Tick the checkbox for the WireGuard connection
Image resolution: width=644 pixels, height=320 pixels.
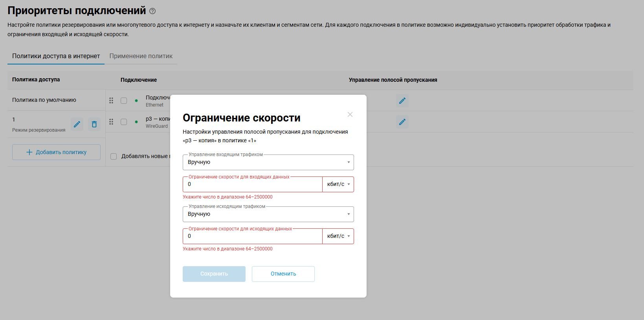click(124, 122)
